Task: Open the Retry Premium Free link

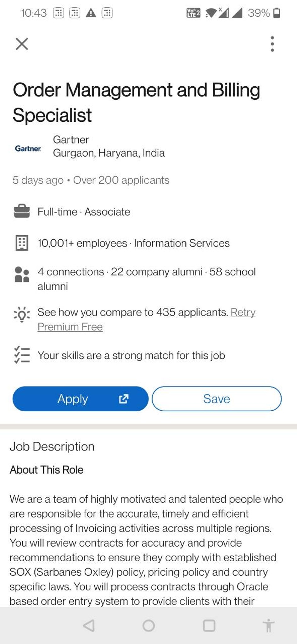Action: pos(146,319)
